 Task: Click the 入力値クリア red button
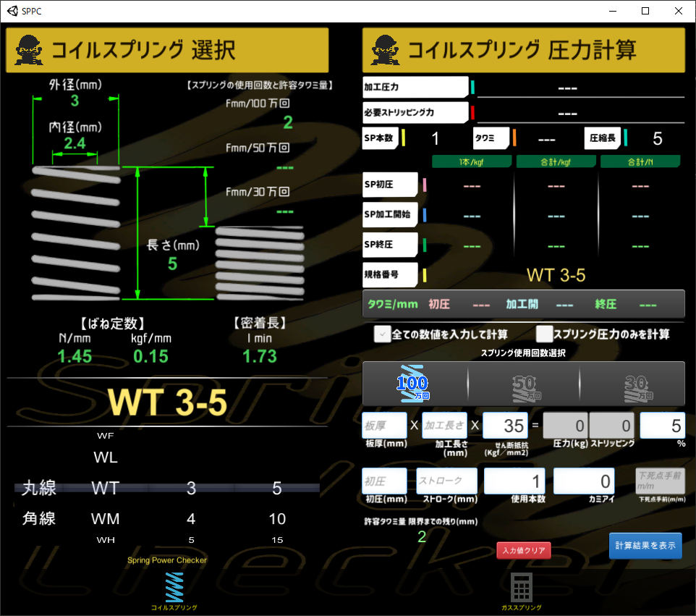click(x=524, y=550)
